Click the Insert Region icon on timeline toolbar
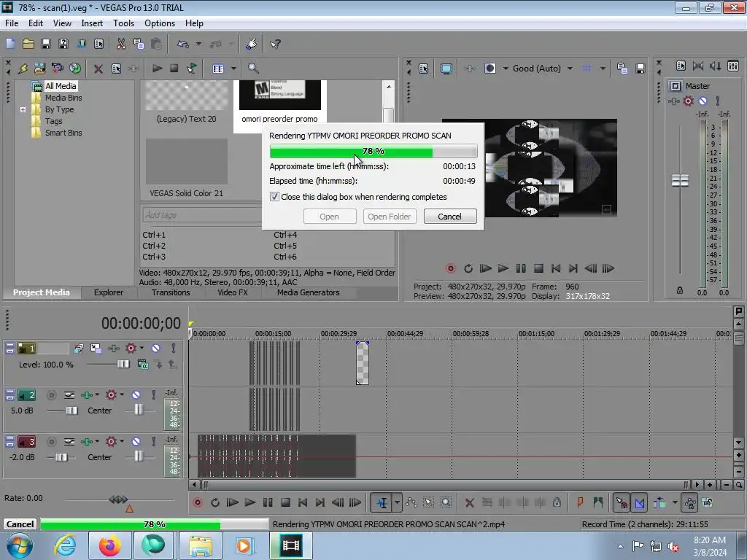Viewport: 747px width, 560px height. tap(598, 502)
